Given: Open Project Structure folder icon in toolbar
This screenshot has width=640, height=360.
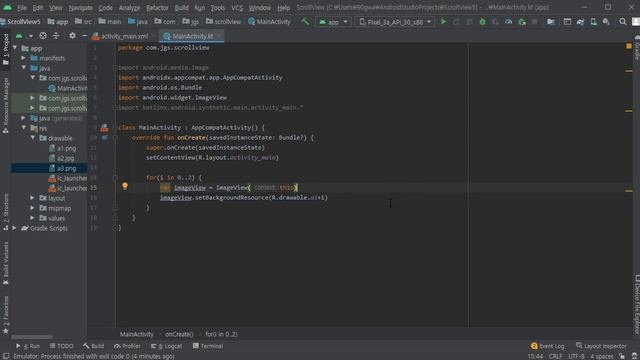Looking at the screenshot, I should [551, 22].
